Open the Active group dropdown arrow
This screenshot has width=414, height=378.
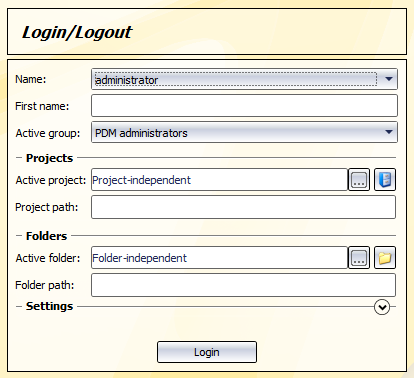pos(389,132)
